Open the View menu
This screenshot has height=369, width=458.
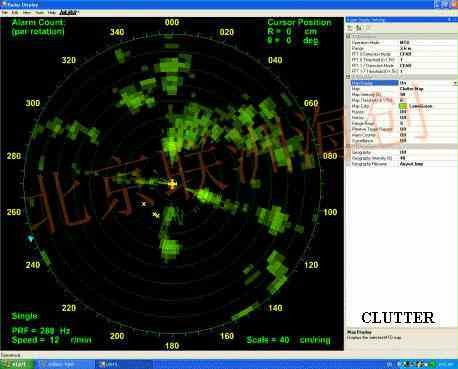pyautogui.click(x=27, y=13)
